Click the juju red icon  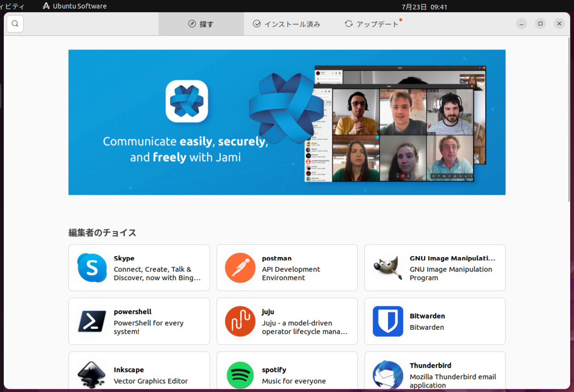[x=240, y=321]
